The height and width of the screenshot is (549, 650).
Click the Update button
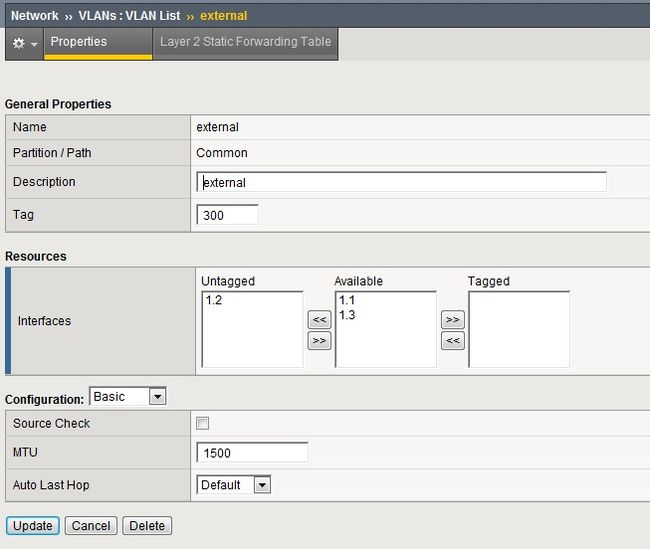33,526
